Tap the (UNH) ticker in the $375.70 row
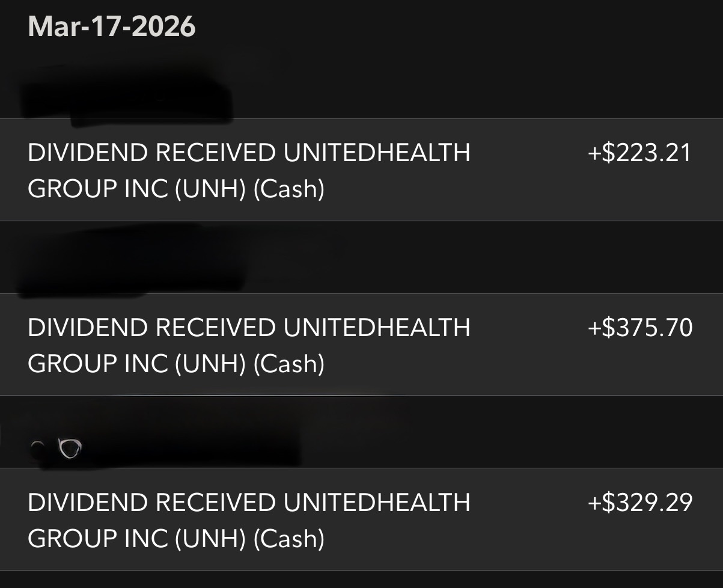 [210, 364]
